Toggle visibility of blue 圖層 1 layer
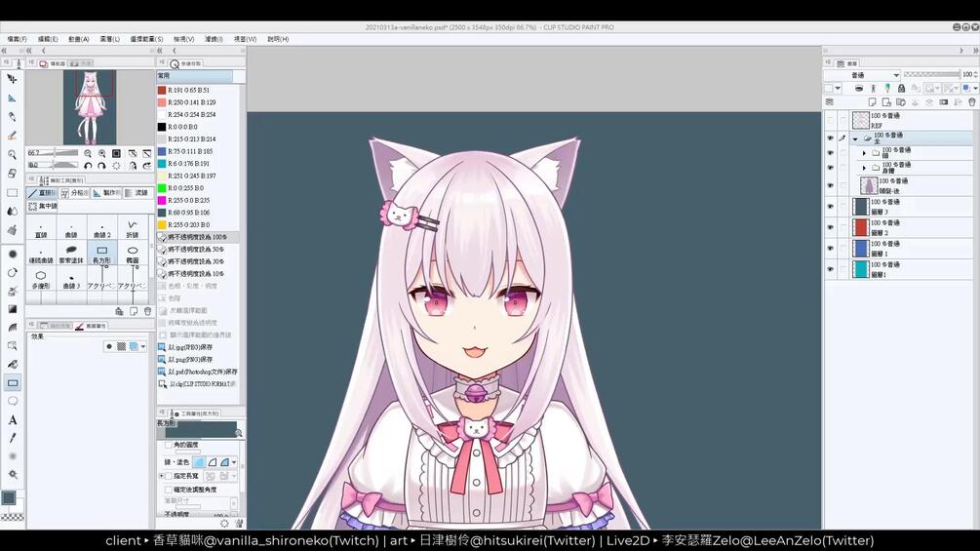Viewport: 980px width, 551px height. 830,248
